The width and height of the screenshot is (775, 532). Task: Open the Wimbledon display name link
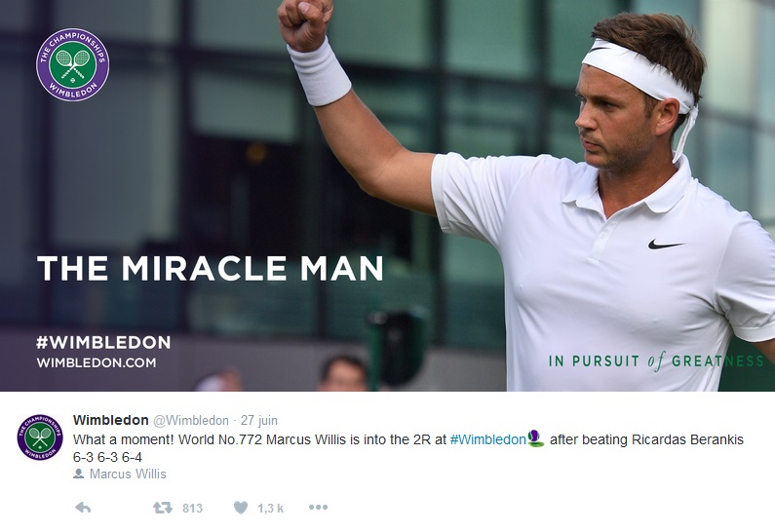click(x=111, y=420)
